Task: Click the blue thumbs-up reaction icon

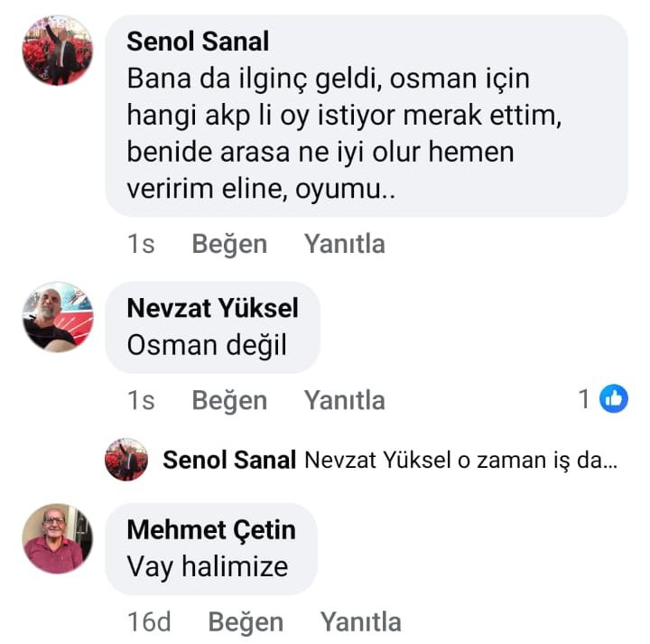Action: coord(614,398)
